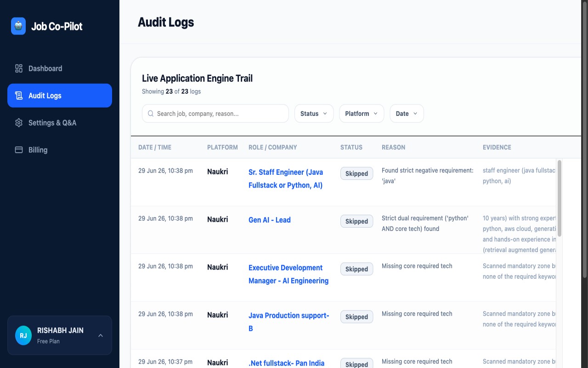This screenshot has height=368, width=588.
Task: Click the EVIDENCE column header
Action: (x=497, y=147)
